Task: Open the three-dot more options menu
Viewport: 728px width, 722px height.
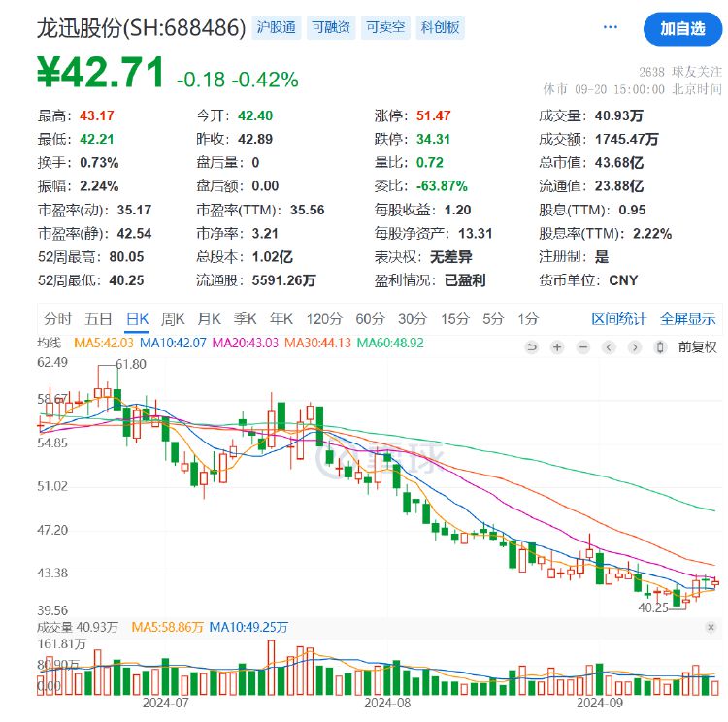Action: point(611,27)
